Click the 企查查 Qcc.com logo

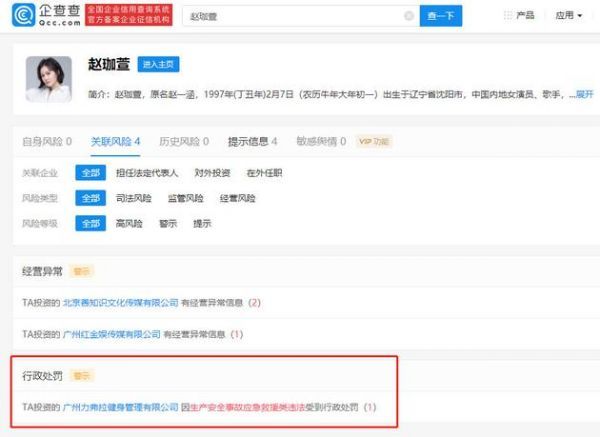click(42, 16)
